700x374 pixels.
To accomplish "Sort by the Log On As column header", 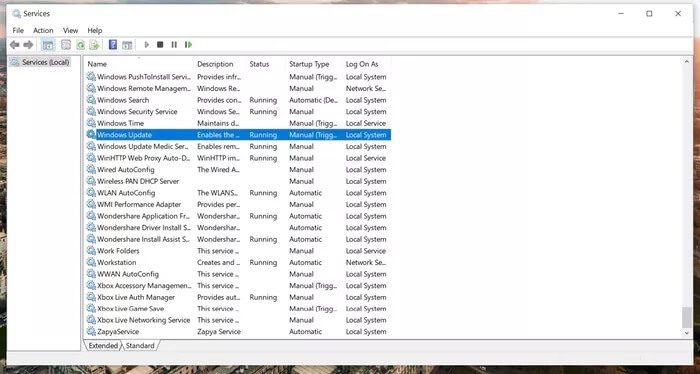I will click(x=362, y=64).
